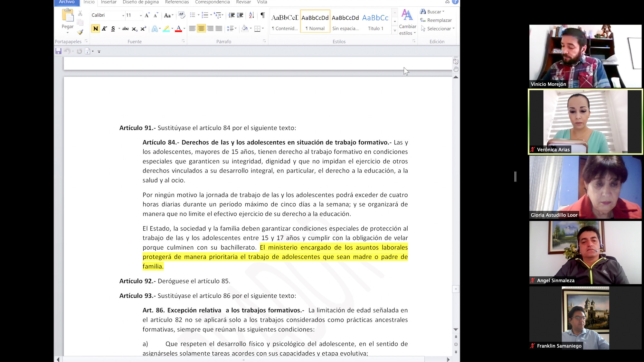Apply red font color

(178, 29)
